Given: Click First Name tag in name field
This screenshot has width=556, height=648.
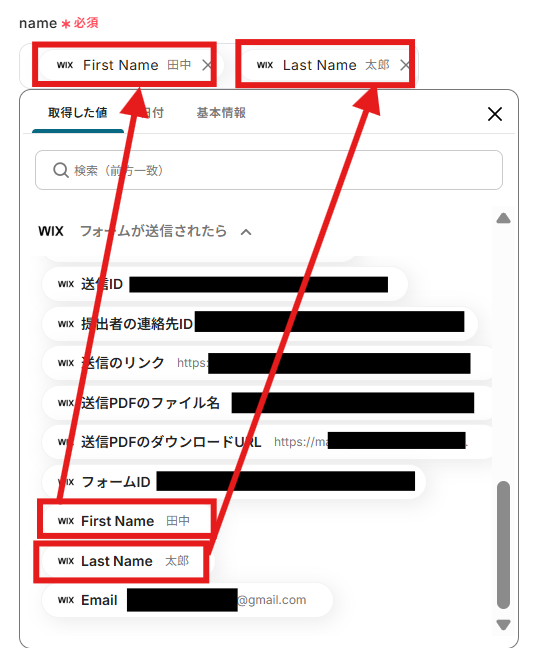Looking at the screenshot, I should 131,65.
